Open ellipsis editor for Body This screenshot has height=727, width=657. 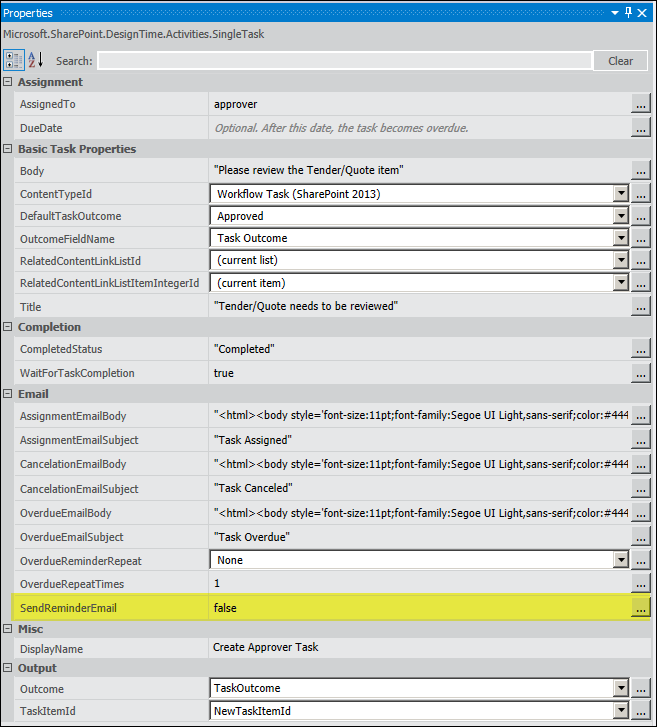[x=641, y=170]
